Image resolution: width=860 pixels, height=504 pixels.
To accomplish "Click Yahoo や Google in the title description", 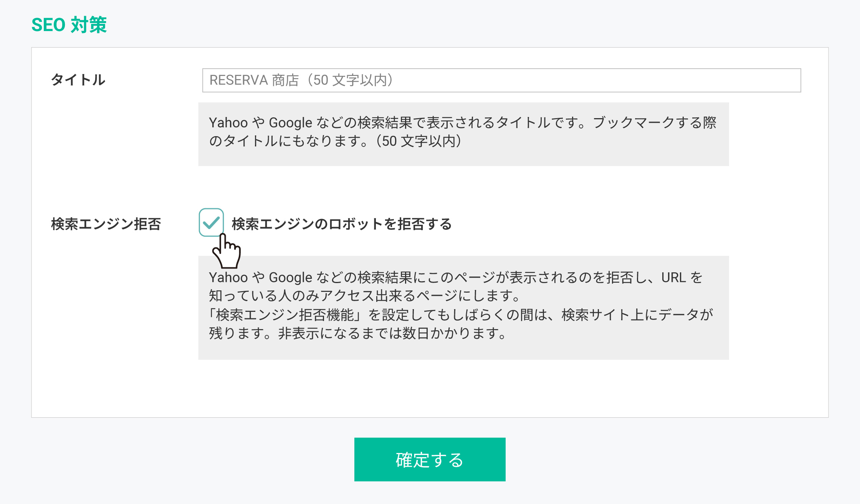I will pyautogui.click(x=261, y=123).
